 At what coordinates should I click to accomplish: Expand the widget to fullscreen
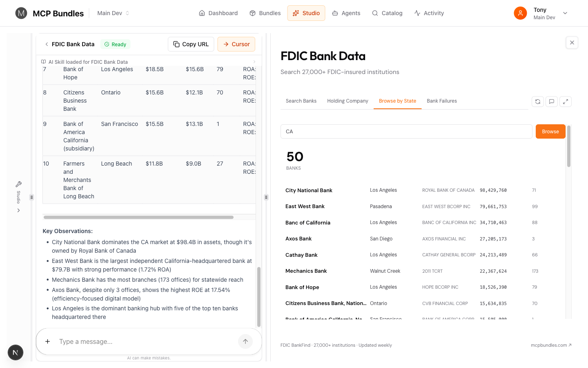coord(566,101)
